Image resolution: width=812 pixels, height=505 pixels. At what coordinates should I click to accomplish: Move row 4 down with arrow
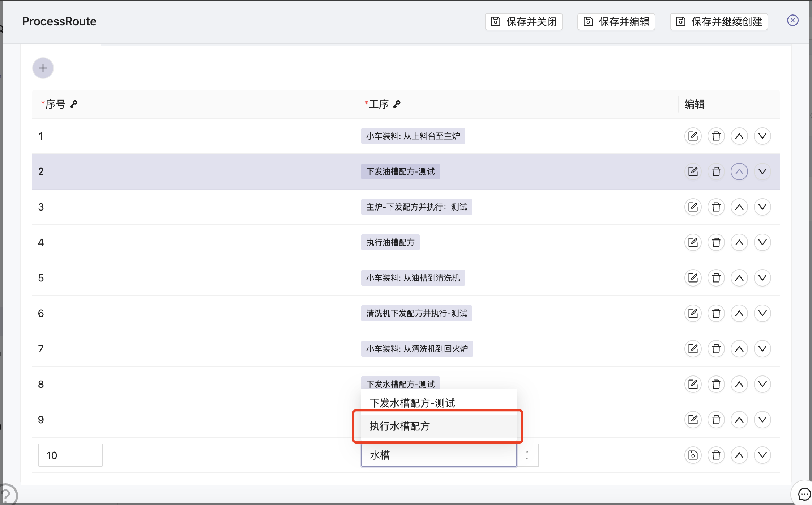762,242
